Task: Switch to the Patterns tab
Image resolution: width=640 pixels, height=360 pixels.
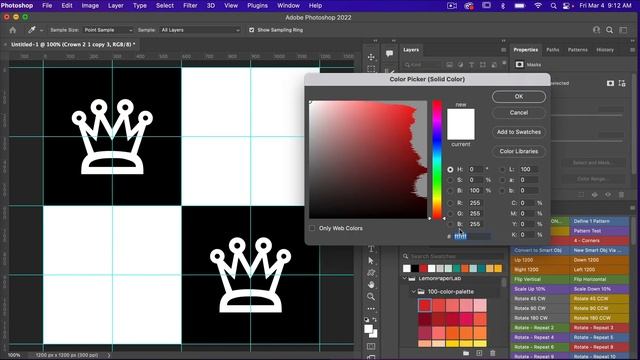Action: pyautogui.click(x=578, y=50)
